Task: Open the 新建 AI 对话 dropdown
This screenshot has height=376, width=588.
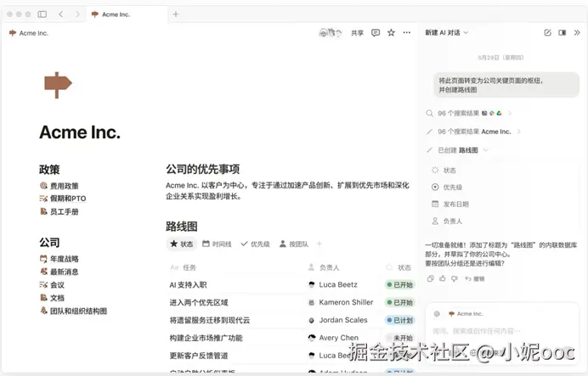Action: (446, 32)
